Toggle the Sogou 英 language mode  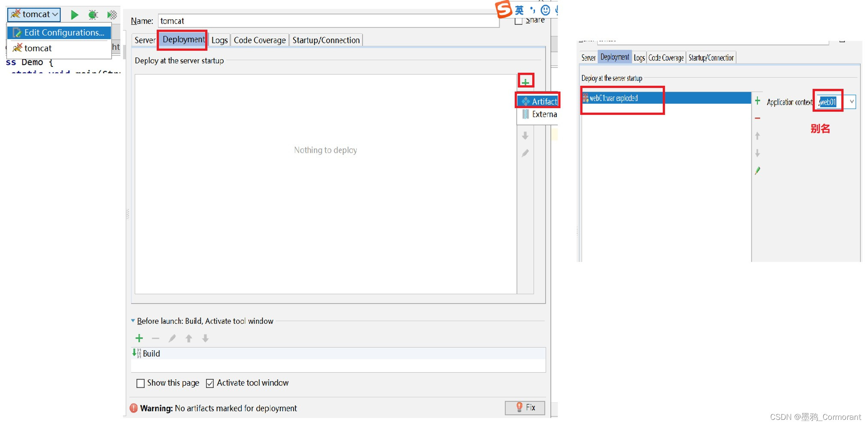pos(519,10)
